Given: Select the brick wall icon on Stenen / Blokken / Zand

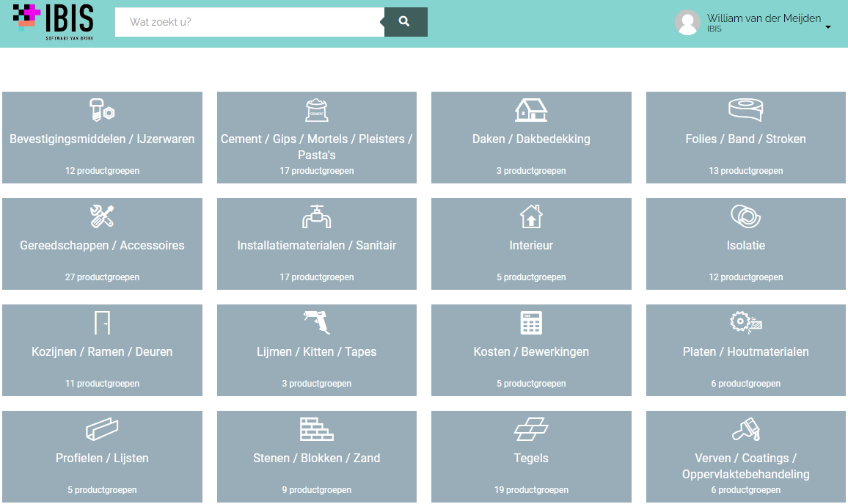Looking at the screenshot, I should coord(316,428).
